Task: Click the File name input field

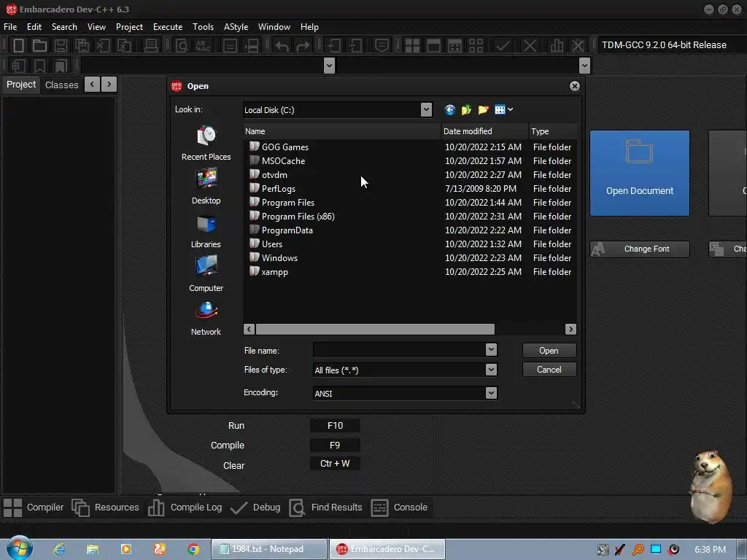Action: coord(399,350)
